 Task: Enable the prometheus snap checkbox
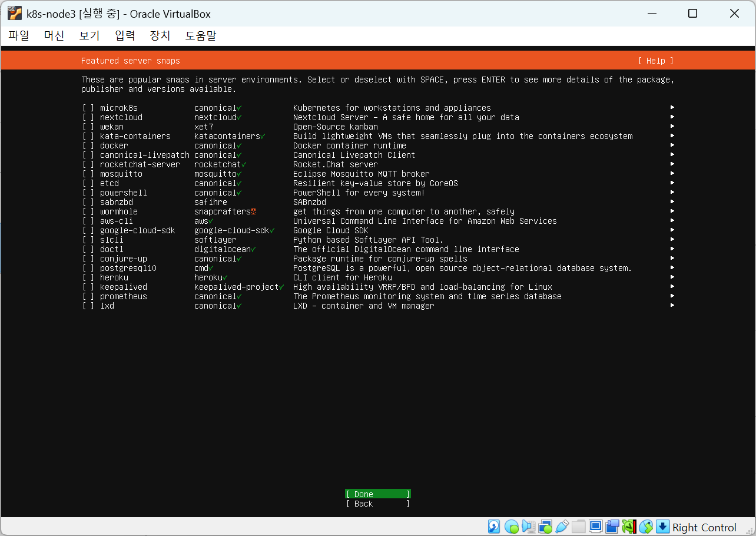(88, 296)
